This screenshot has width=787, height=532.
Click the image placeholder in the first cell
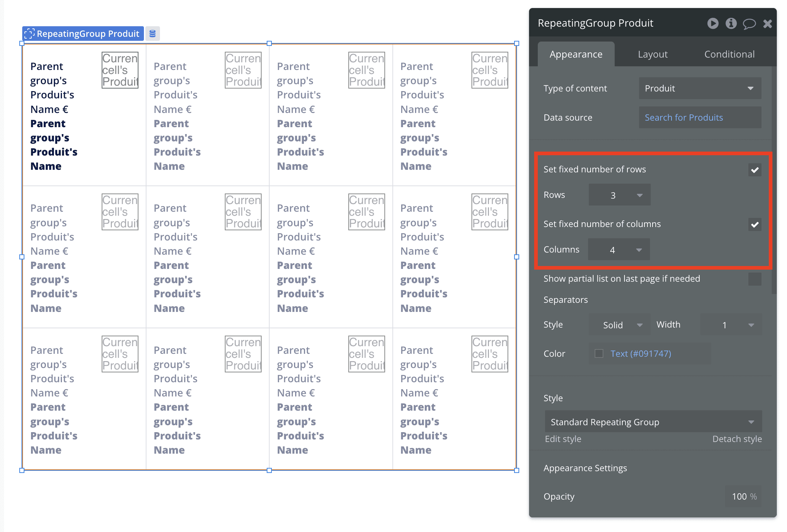(x=120, y=70)
